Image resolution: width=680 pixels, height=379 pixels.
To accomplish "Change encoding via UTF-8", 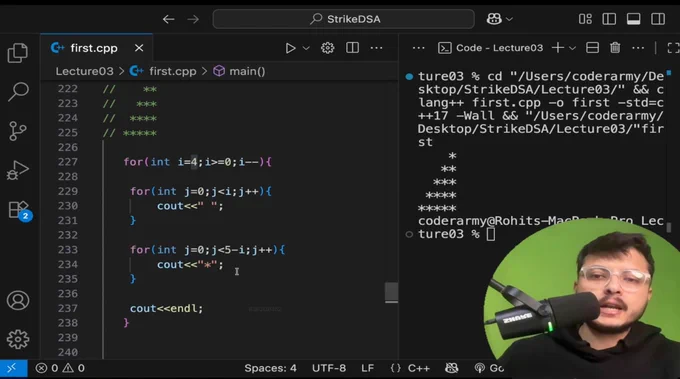I will click(329, 368).
